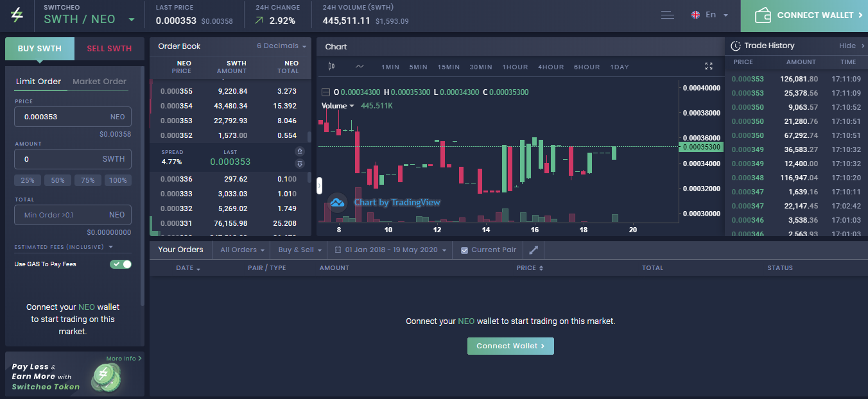The image size is (868, 399).
Task: Click the wallet icon in Connect Wallet
Action: (x=763, y=15)
